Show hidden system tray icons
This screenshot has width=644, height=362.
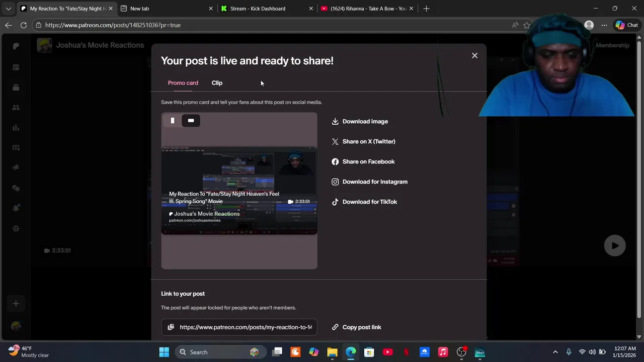(555, 352)
